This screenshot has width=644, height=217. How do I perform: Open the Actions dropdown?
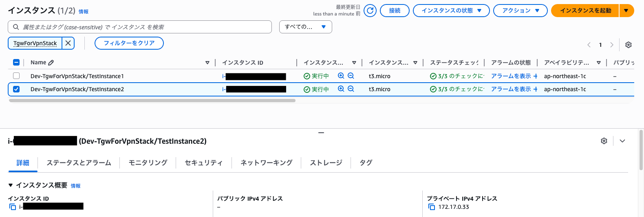520,11
